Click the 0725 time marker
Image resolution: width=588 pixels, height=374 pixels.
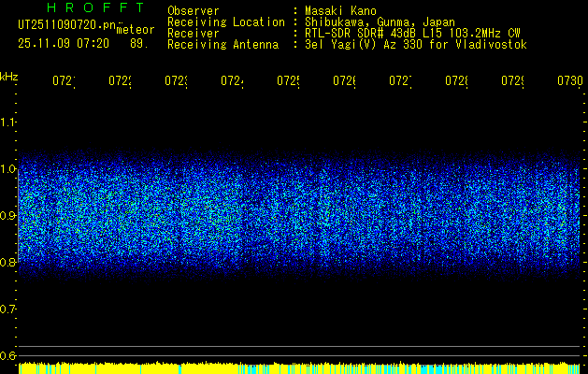point(288,81)
